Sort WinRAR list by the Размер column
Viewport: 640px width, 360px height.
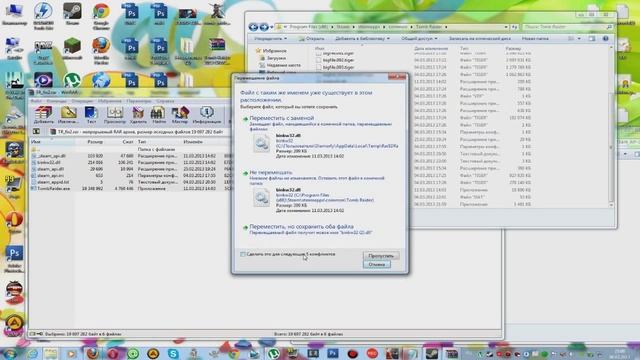pyautogui.click(x=91, y=142)
